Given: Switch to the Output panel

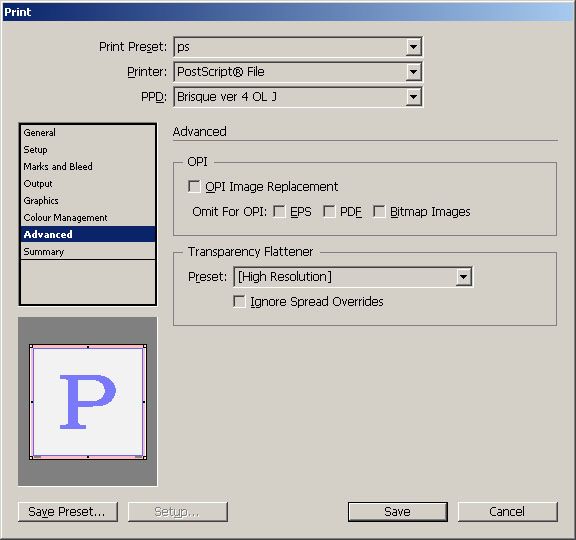Looking at the screenshot, I should tap(88, 183).
